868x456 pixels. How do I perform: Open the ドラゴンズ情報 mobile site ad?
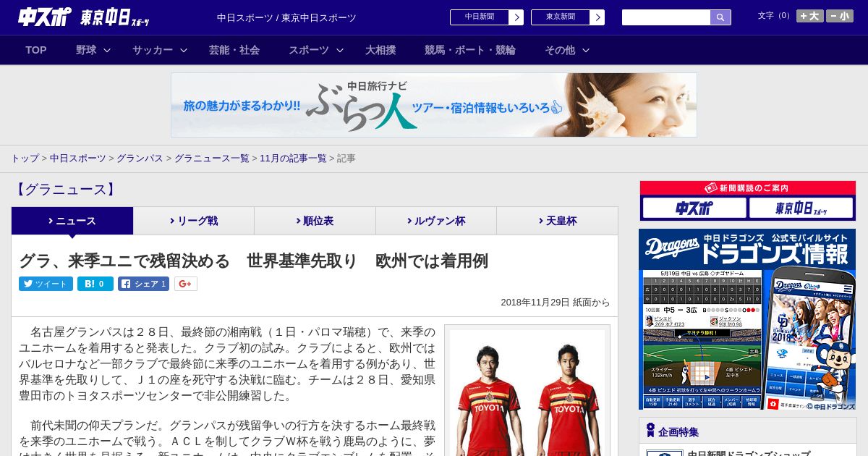coord(747,319)
